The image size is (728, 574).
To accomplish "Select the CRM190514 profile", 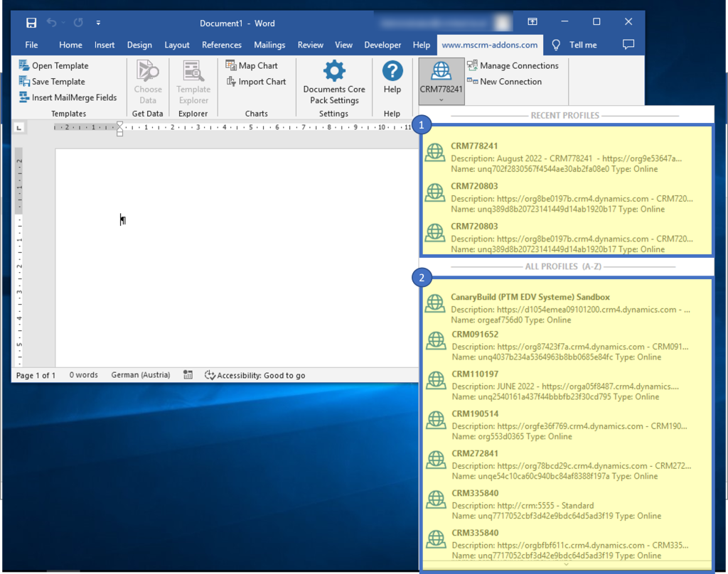I will tap(566, 425).
